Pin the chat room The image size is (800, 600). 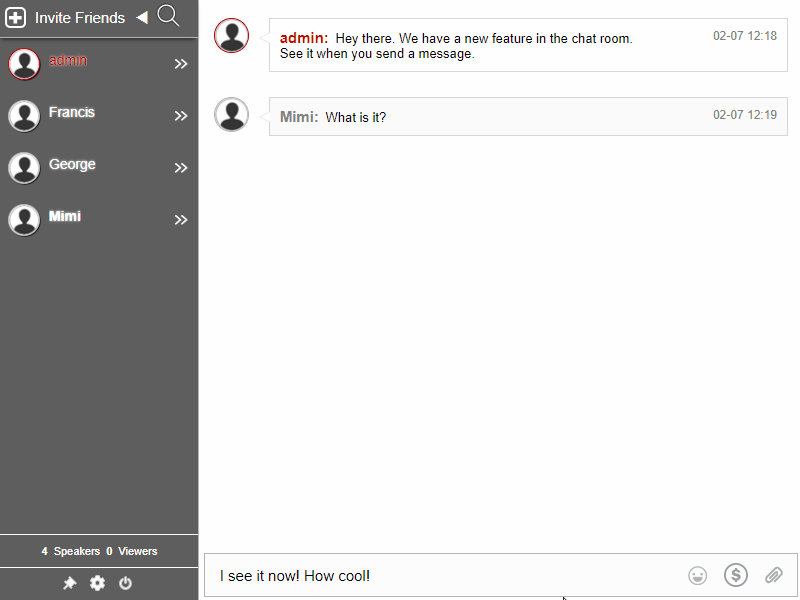[69, 583]
